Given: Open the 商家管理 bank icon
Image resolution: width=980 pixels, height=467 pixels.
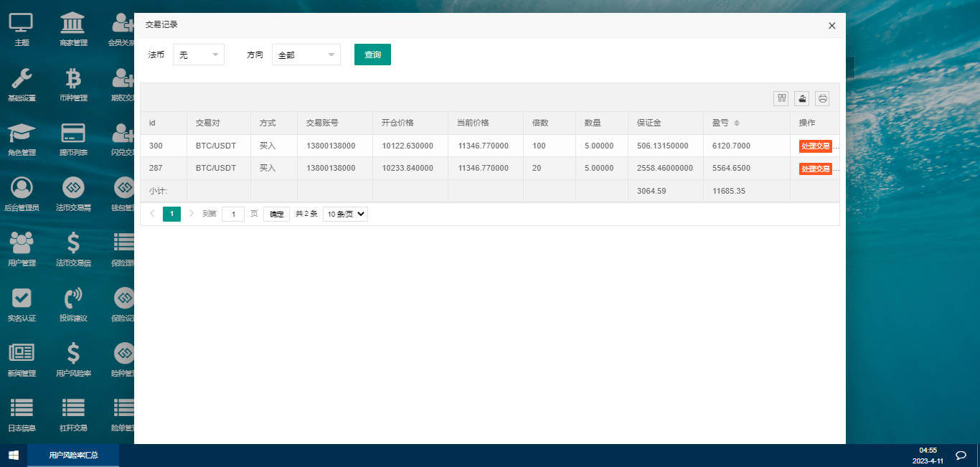Looking at the screenshot, I should [x=72, y=29].
